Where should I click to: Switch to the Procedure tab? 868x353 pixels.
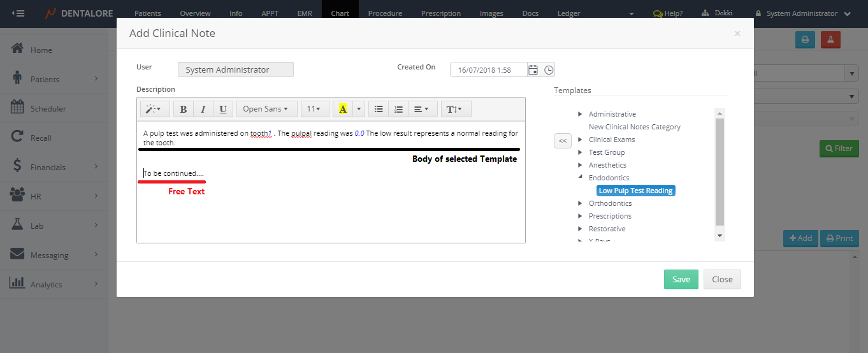385,13
